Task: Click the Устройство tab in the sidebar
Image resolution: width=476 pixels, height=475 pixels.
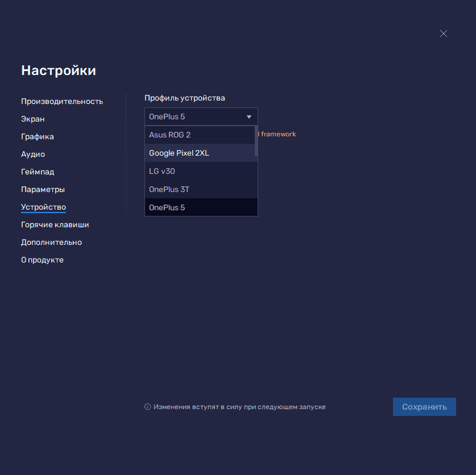Action: tap(43, 207)
